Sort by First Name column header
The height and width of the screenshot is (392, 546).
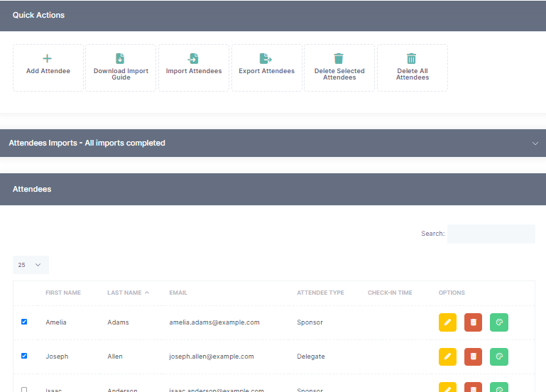pos(63,293)
